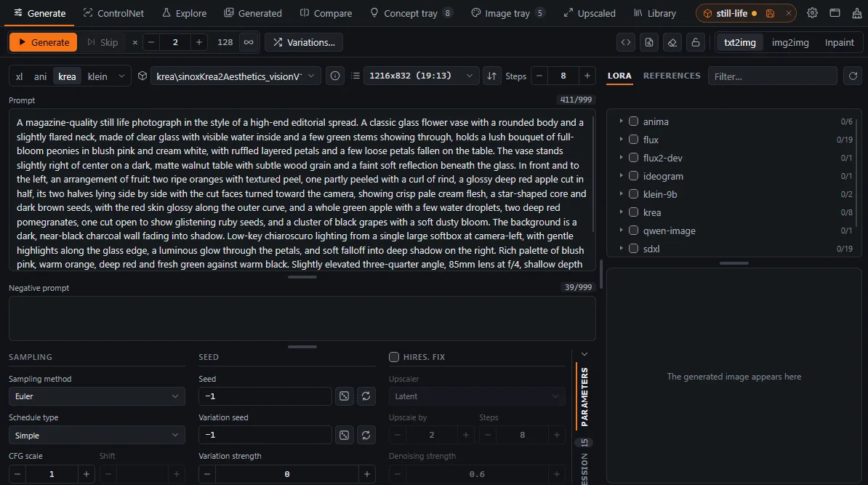Check the flux2-dev LoRA folder checkbox

(x=633, y=158)
